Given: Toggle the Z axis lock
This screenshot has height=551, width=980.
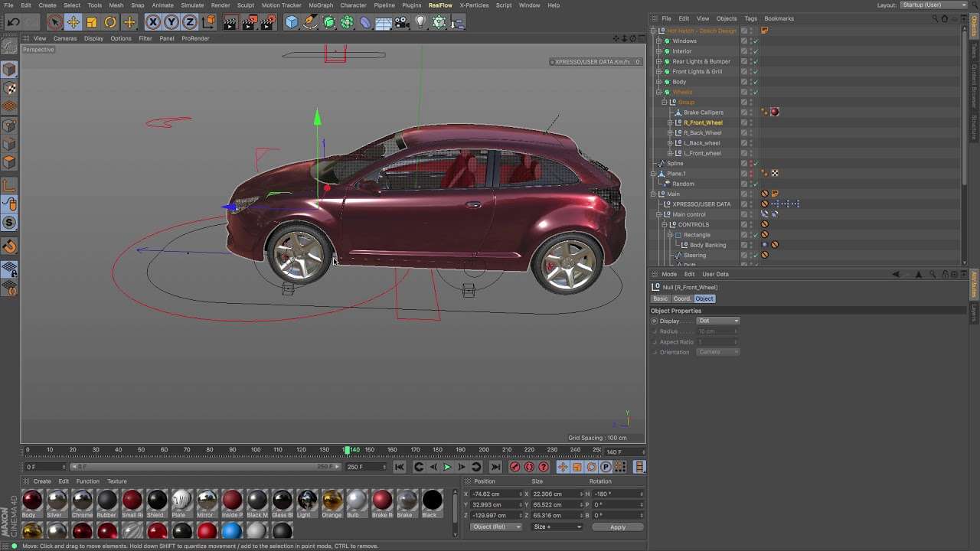Looking at the screenshot, I should [x=190, y=22].
